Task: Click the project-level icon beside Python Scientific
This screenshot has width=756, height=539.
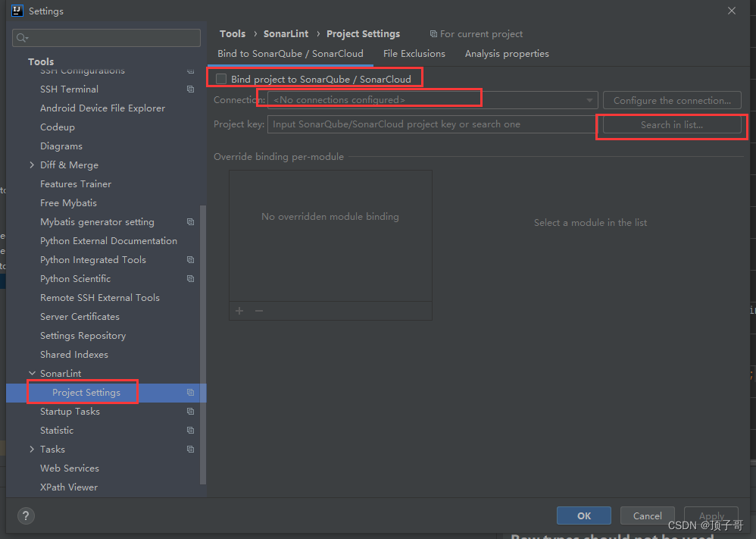Action: [x=190, y=279]
